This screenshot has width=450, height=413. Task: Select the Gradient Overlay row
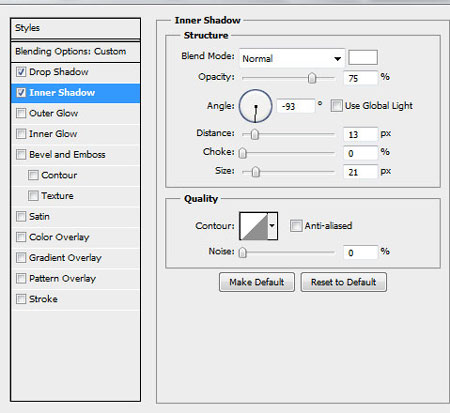tap(75, 258)
